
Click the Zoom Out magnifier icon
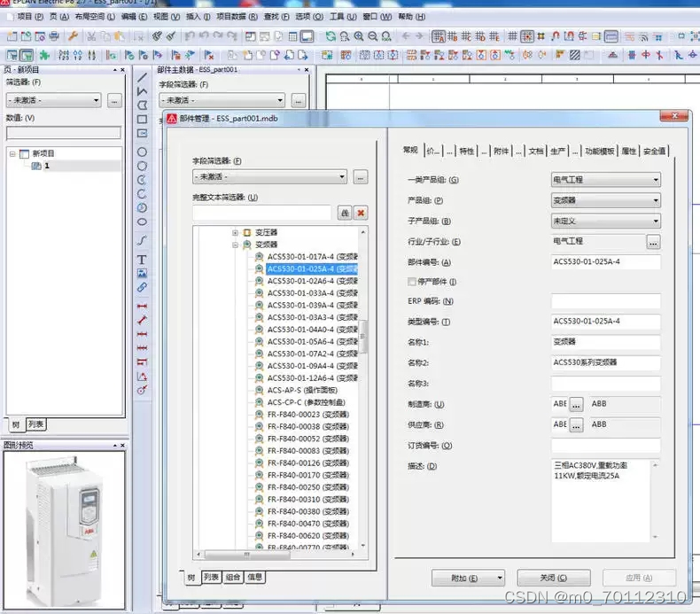[373, 36]
